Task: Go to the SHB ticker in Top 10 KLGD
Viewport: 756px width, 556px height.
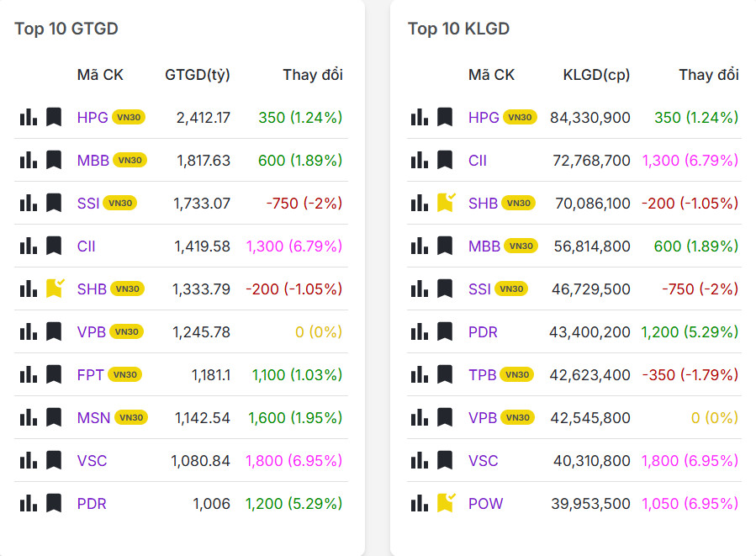Action: 483,203
